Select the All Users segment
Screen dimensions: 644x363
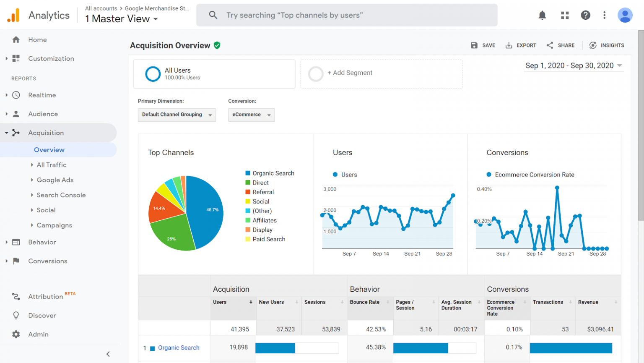(214, 74)
